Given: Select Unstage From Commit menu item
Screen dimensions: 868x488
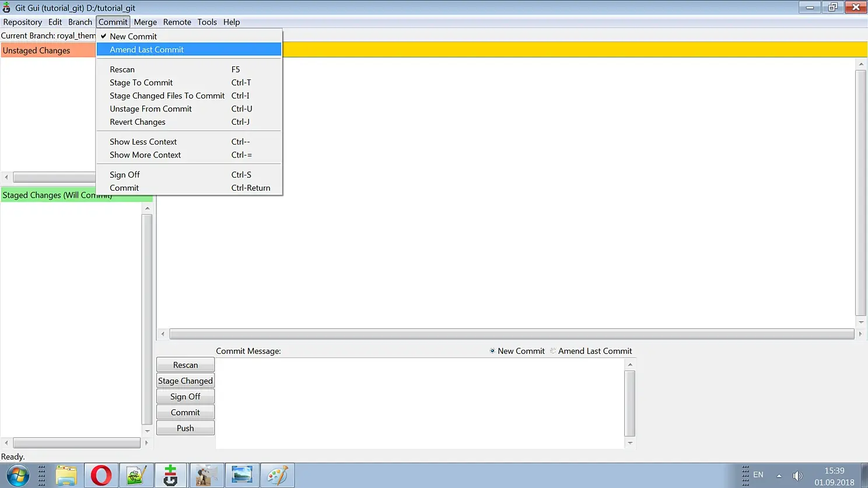Looking at the screenshot, I should click(189, 109).
